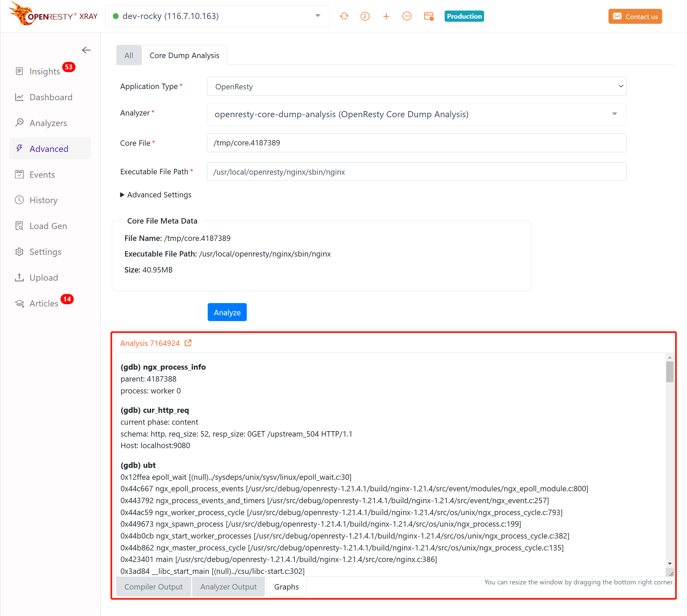Open Settings from the sidebar

click(46, 252)
